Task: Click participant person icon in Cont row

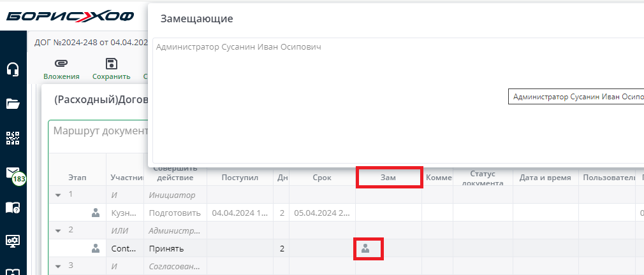Action: tap(96, 248)
